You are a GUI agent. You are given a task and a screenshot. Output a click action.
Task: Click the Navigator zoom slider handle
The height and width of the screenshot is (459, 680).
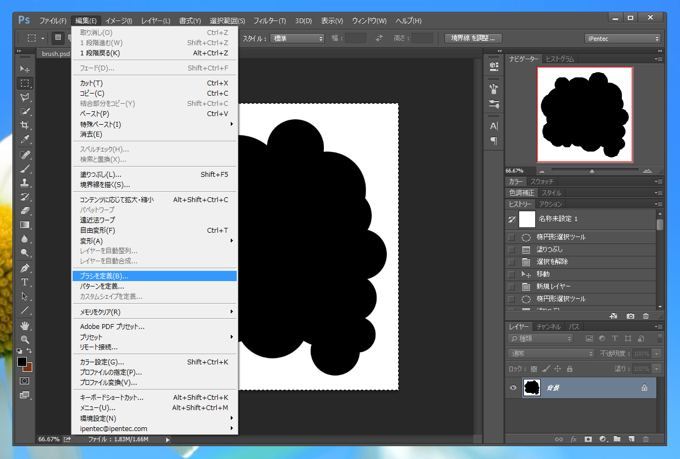point(592,171)
